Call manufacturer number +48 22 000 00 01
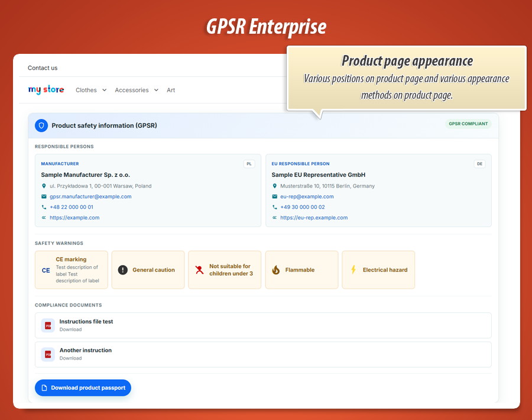The width and height of the screenshot is (532, 420). pos(72,207)
